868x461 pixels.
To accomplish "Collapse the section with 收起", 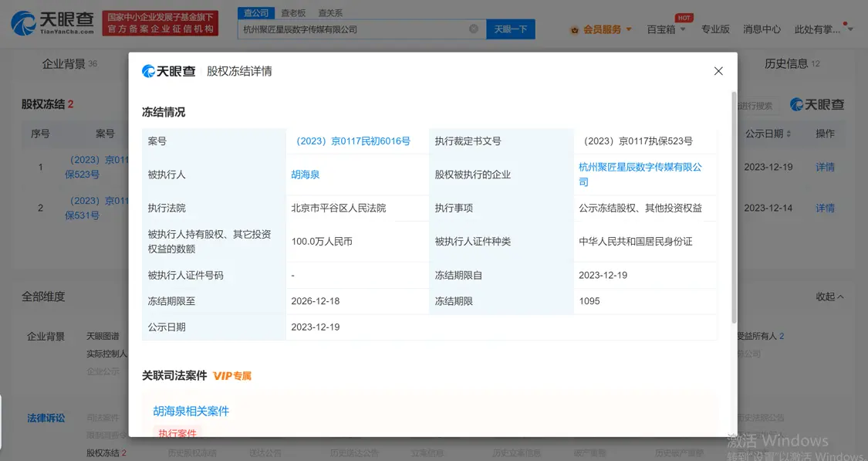I will 829,297.
